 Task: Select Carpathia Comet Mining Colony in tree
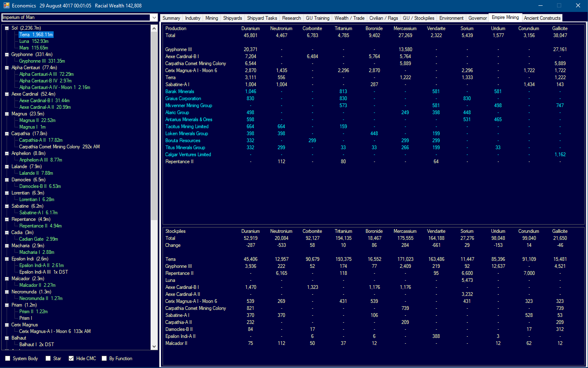pos(59,147)
